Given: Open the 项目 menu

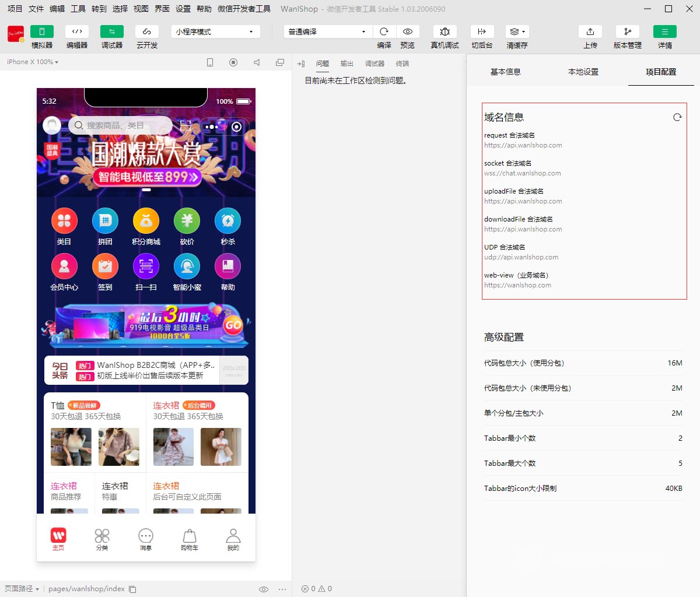Looking at the screenshot, I should pyautogui.click(x=15, y=9).
